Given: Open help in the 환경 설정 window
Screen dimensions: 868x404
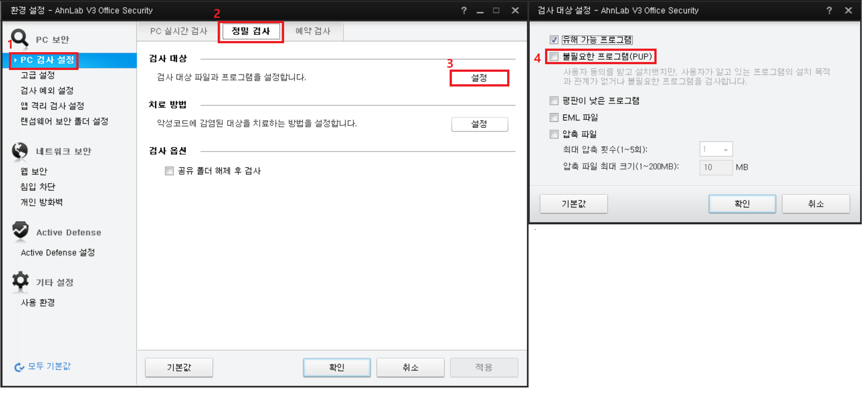Looking at the screenshot, I should click(x=464, y=10).
